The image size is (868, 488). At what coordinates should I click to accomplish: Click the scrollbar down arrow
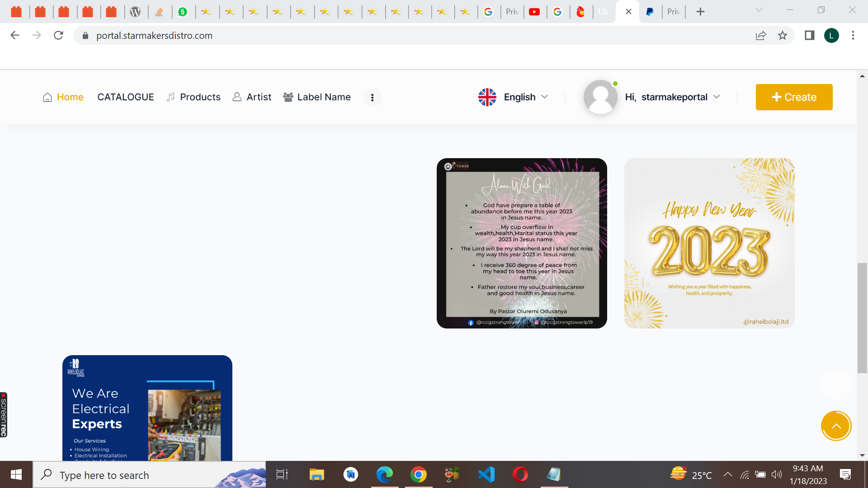(x=862, y=455)
